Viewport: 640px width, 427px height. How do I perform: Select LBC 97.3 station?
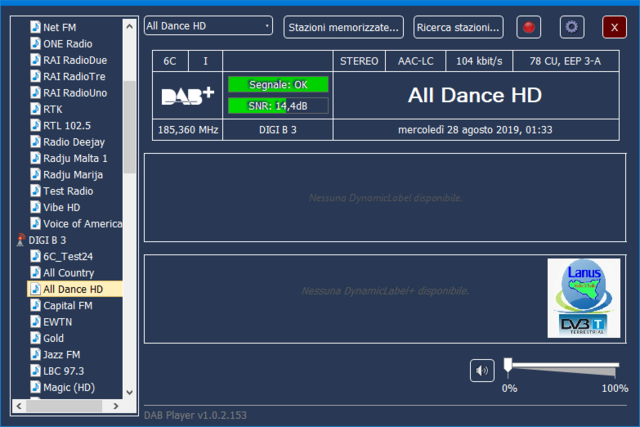[63, 371]
